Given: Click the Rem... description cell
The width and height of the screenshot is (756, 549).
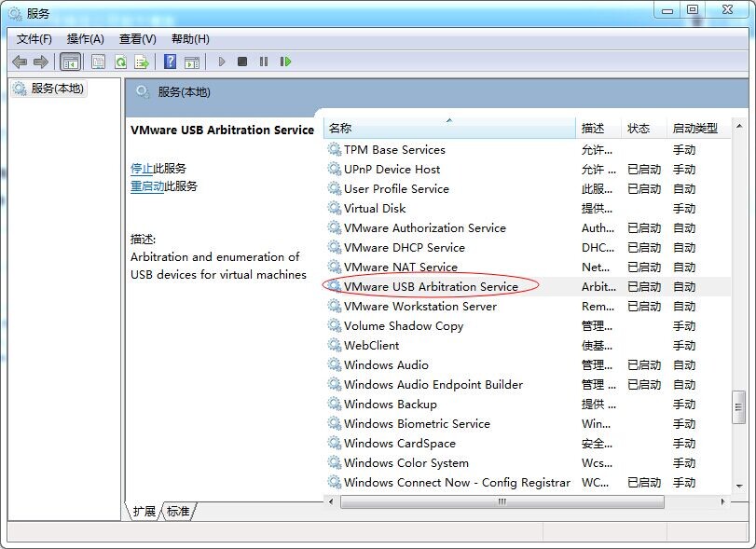Looking at the screenshot, I should point(598,306).
